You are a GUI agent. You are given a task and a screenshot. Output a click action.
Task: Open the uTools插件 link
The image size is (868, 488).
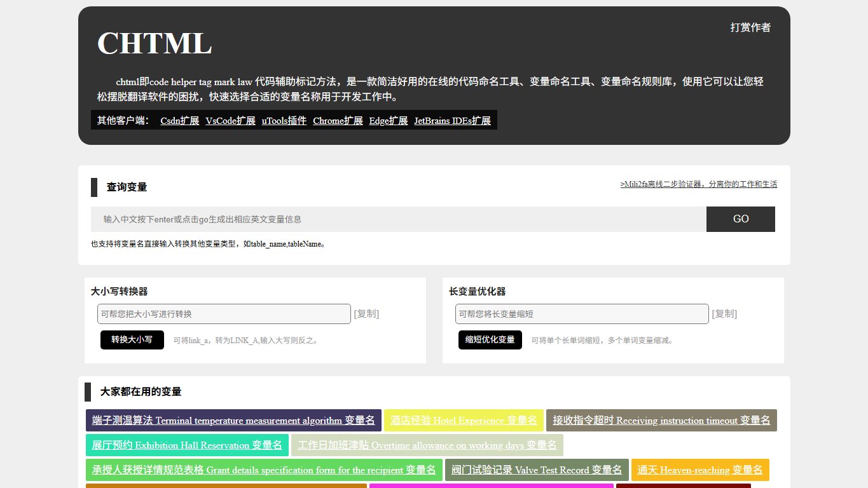click(284, 121)
